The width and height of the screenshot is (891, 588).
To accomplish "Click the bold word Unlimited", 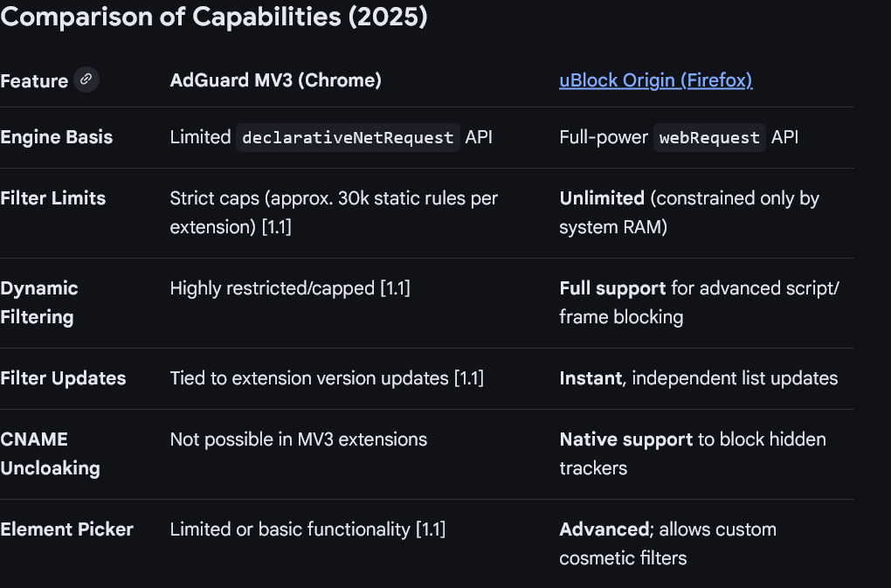I will click(602, 197).
